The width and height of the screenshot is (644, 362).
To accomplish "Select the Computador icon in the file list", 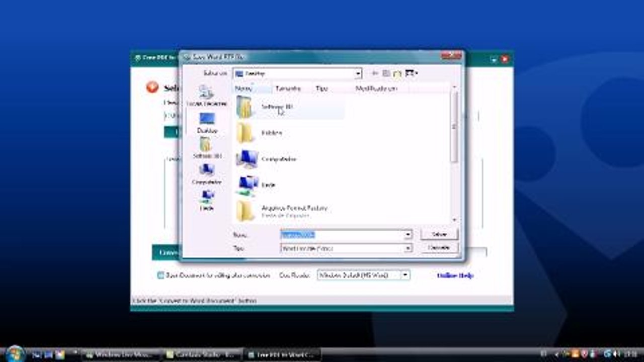I will click(247, 159).
